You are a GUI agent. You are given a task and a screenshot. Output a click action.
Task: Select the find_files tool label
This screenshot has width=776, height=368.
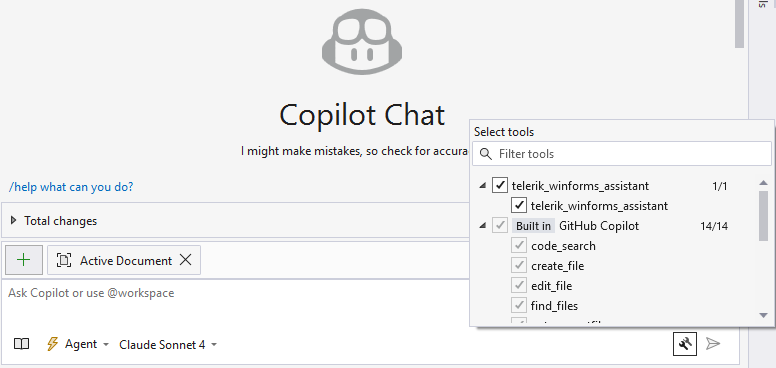pyautogui.click(x=554, y=306)
